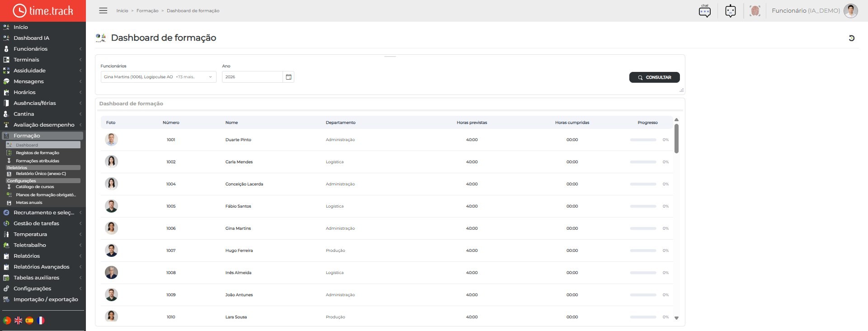Open the Funcionários filter dropdown

(158, 77)
